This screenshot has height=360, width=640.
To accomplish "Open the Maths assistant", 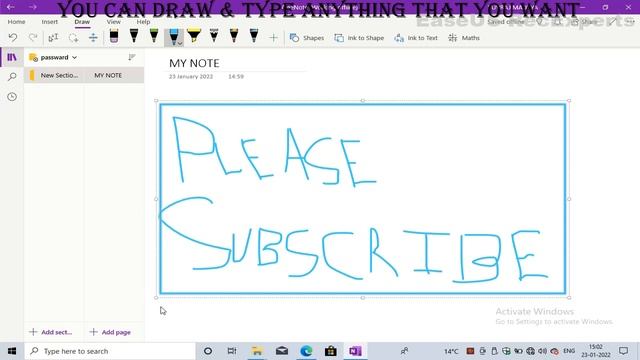I will (x=464, y=38).
